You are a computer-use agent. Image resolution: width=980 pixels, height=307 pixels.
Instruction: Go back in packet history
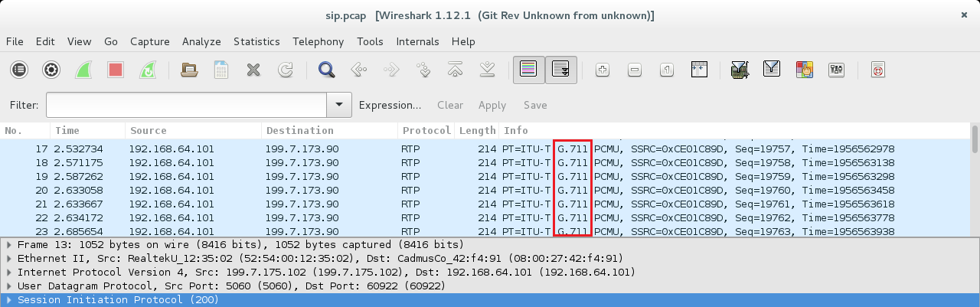[x=359, y=70]
